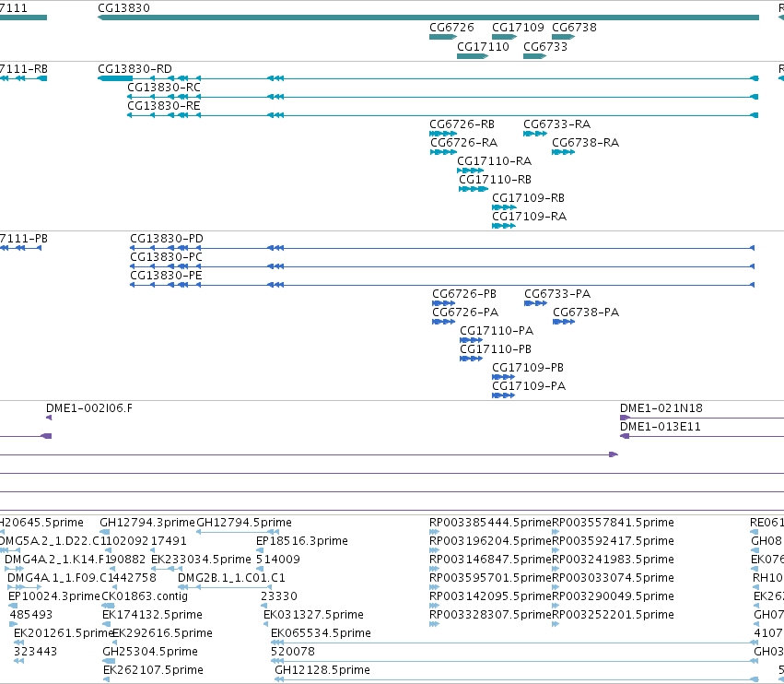Select protein CG6726-PB

pyautogui.click(x=443, y=303)
